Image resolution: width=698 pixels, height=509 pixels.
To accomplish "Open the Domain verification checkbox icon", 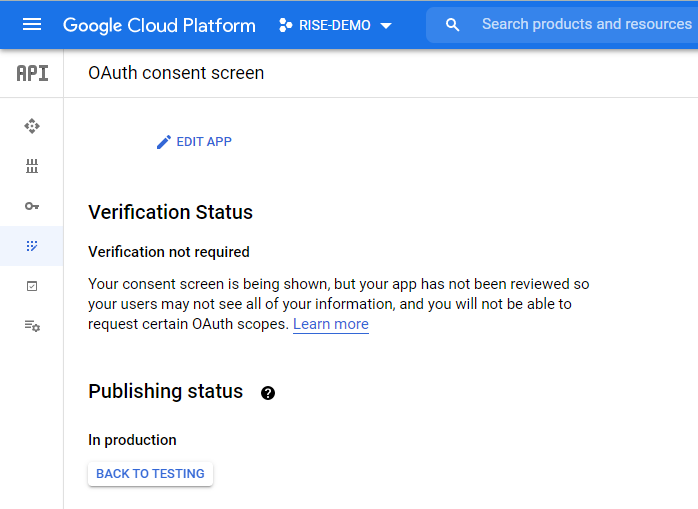I will coord(32,286).
